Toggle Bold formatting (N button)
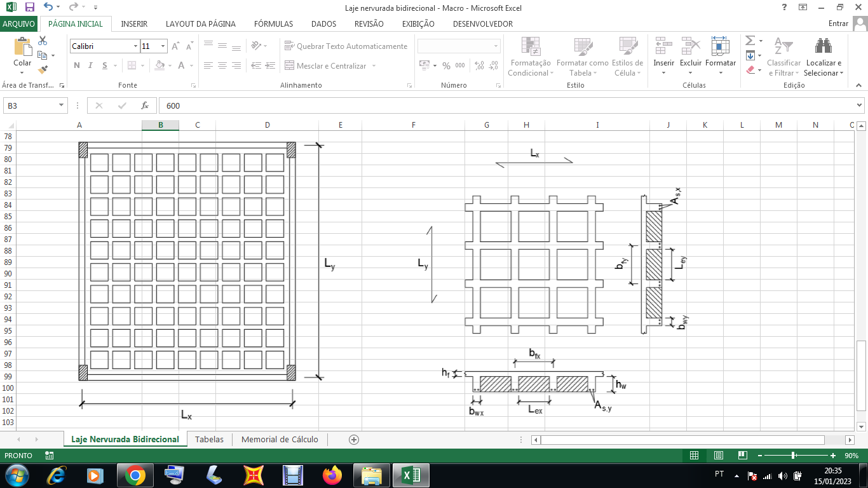The image size is (868, 488). pos(77,65)
